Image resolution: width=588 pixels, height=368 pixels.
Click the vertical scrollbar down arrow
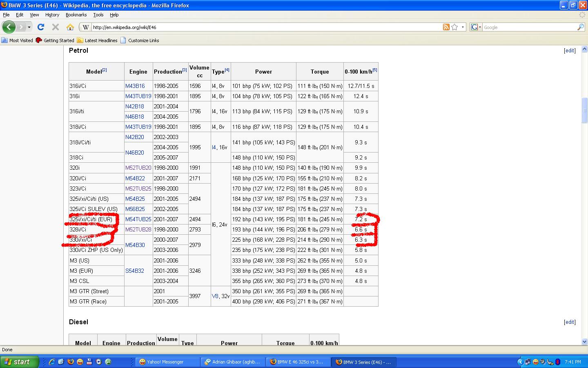pyautogui.click(x=584, y=341)
